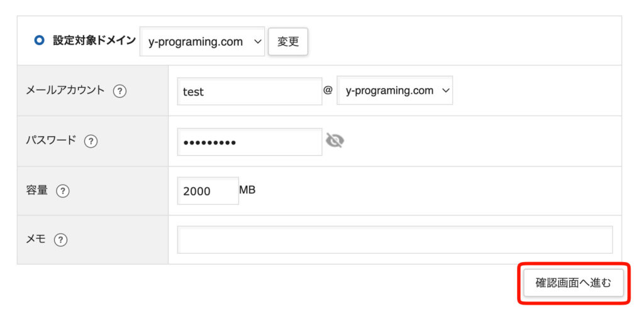644x311 pixels.
Task: Click the MB unit text
Action: [x=247, y=190]
